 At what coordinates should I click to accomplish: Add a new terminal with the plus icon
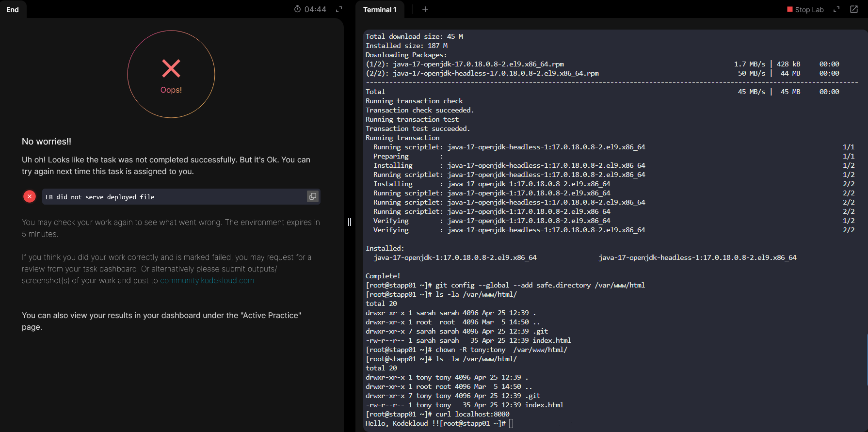point(425,9)
